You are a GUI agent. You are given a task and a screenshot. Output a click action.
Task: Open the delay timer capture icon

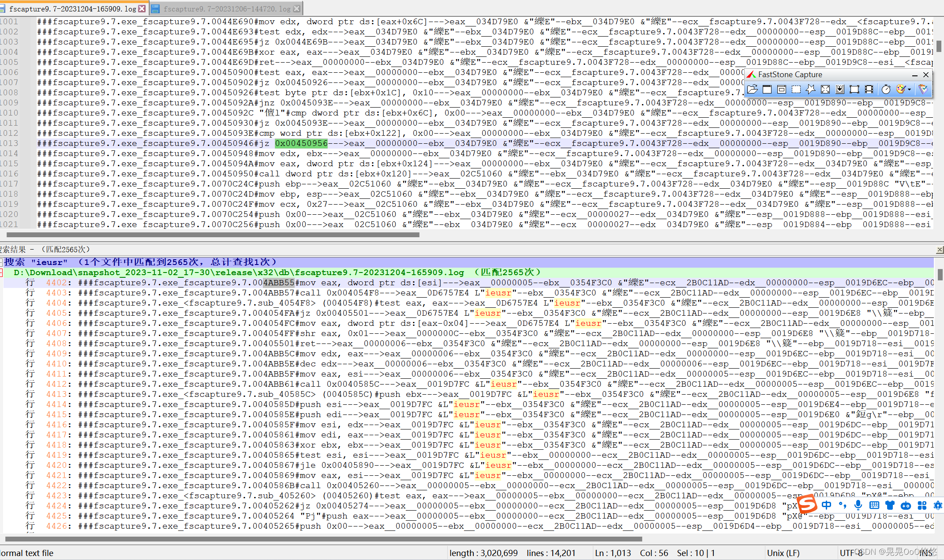(x=886, y=89)
